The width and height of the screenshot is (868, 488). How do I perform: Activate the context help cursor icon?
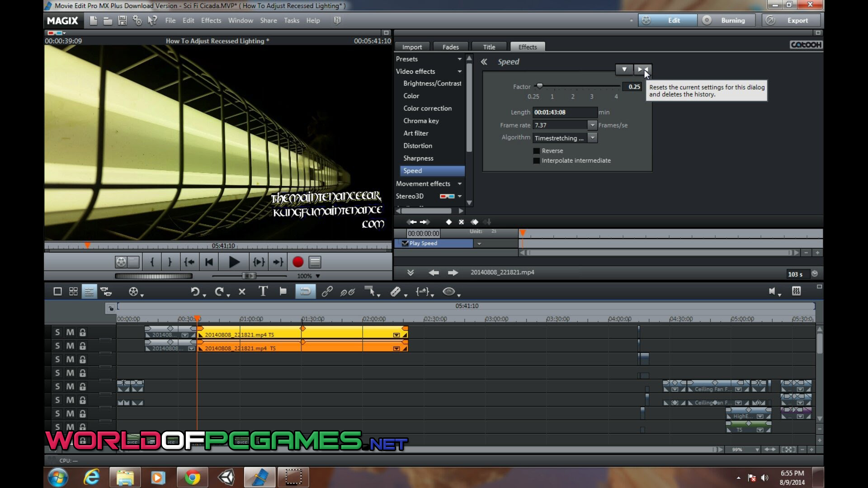pyautogui.click(x=152, y=20)
